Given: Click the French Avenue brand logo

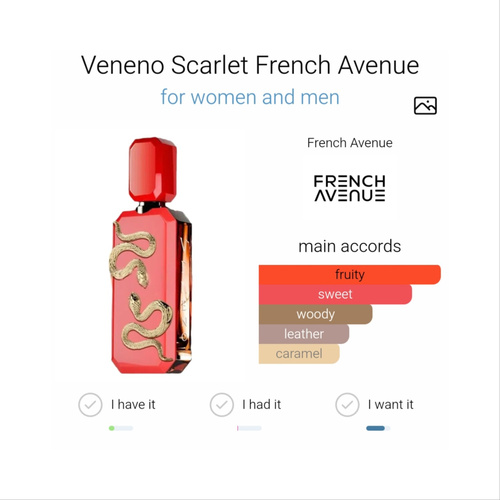Looking at the screenshot, I should click(x=350, y=188).
